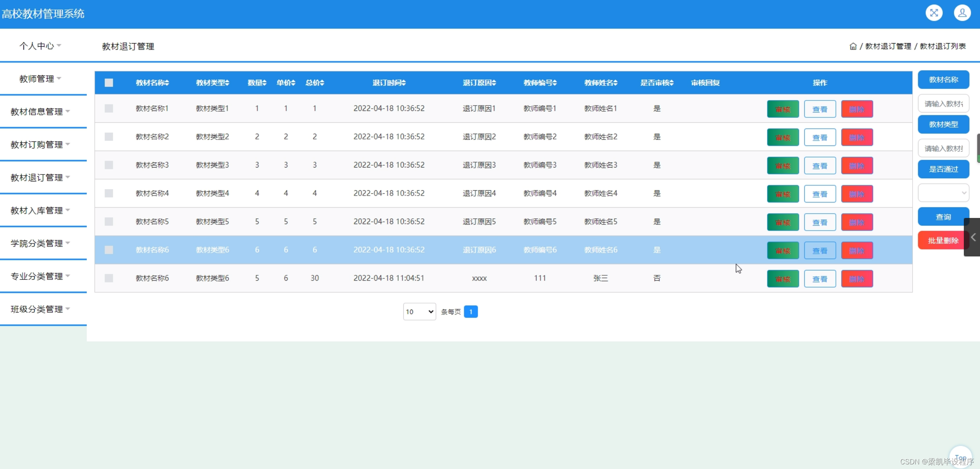Click the home icon in breadcrumb
The height and width of the screenshot is (469, 980).
(853, 46)
